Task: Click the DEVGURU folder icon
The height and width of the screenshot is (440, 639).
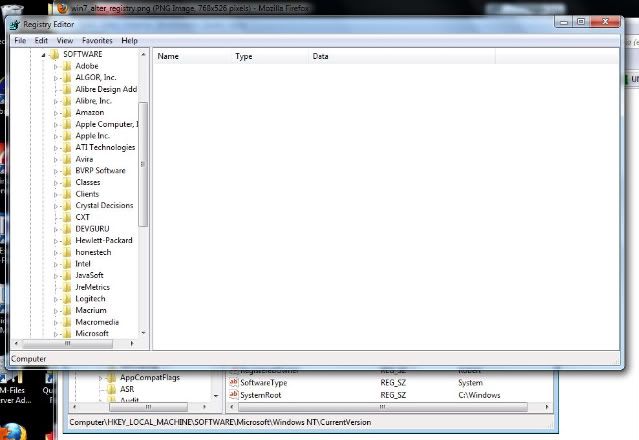Action: (67, 229)
